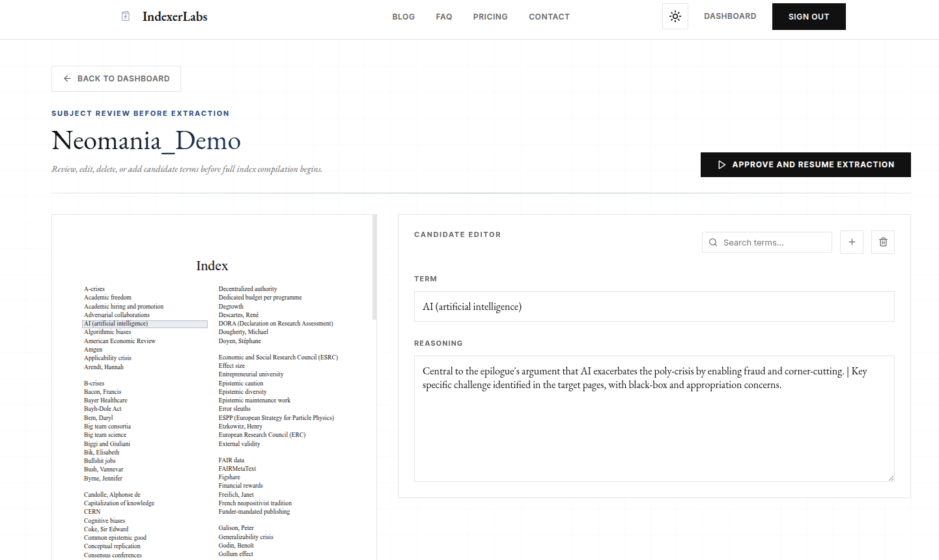Select 'Bayer Healthcare' entry
The image size is (939, 560).
point(105,400)
